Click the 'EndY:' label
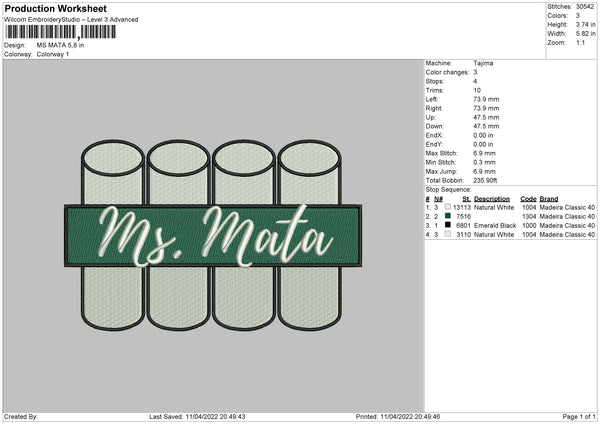 434,144
